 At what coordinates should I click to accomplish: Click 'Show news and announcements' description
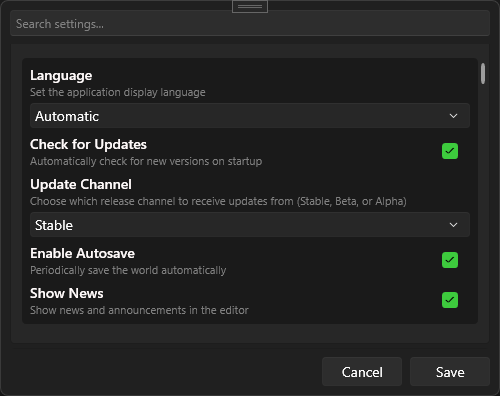tap(139, 310)
